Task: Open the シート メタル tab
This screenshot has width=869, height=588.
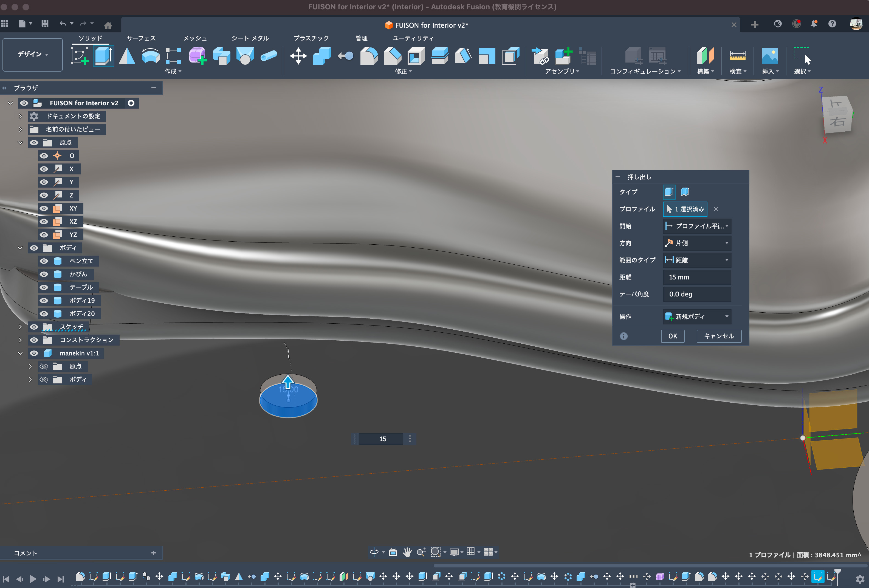Action: pyautogui.click(x=250, y=38)
